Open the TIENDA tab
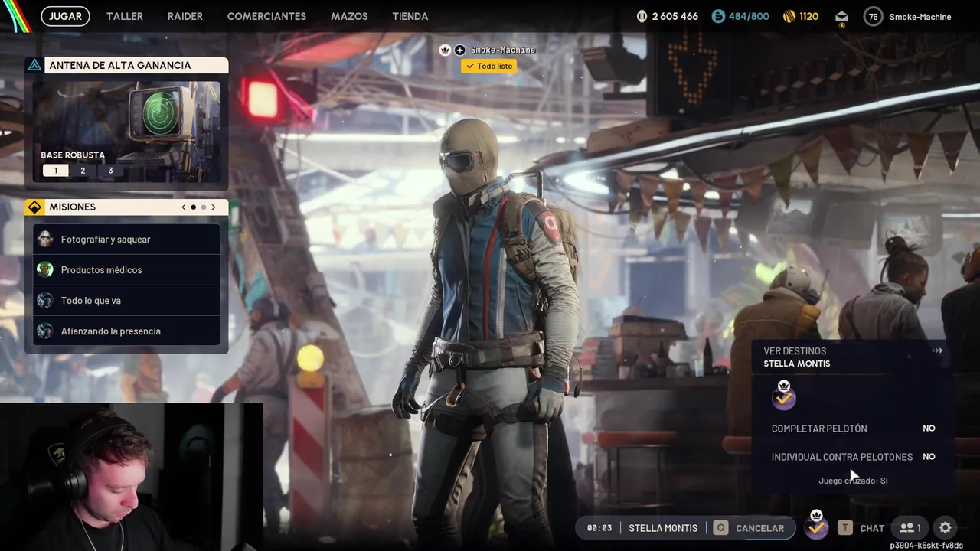 (x=410, y=16)
